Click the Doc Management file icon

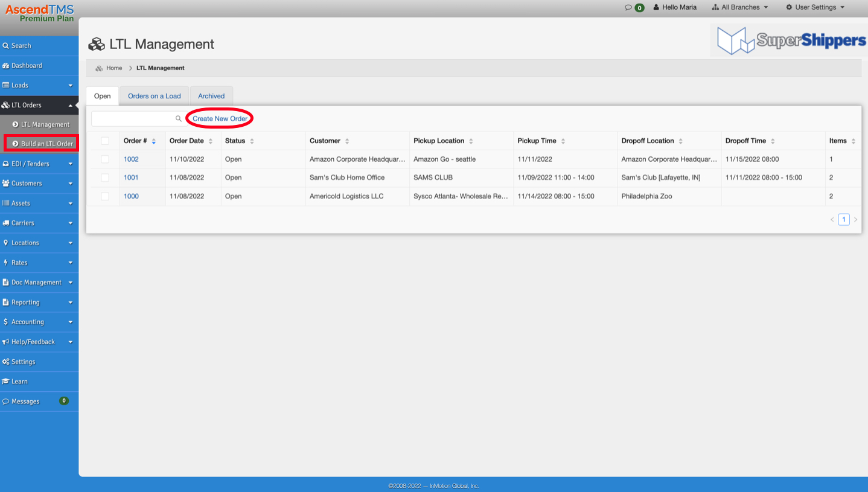[5, 283]
